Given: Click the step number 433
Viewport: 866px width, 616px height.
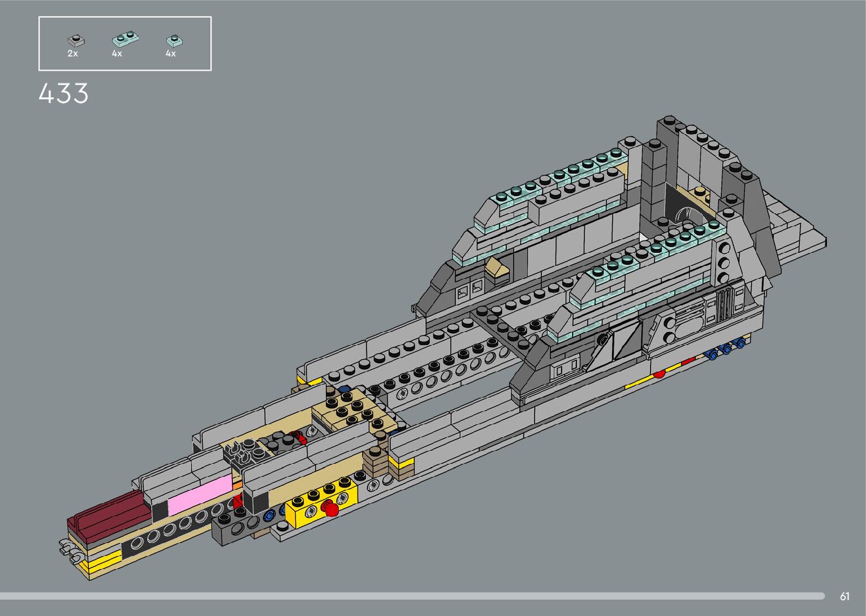Looking at the screenshot, I should click(x=63, y=93).
